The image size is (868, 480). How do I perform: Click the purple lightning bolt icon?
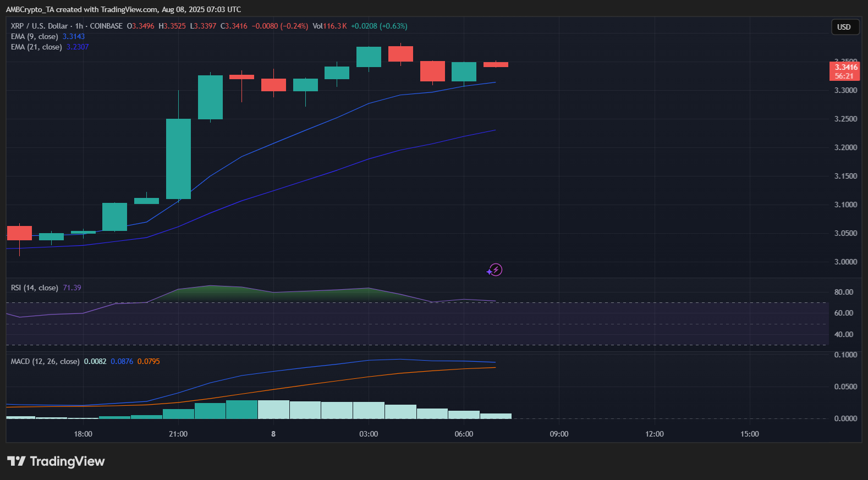(495, 270)
